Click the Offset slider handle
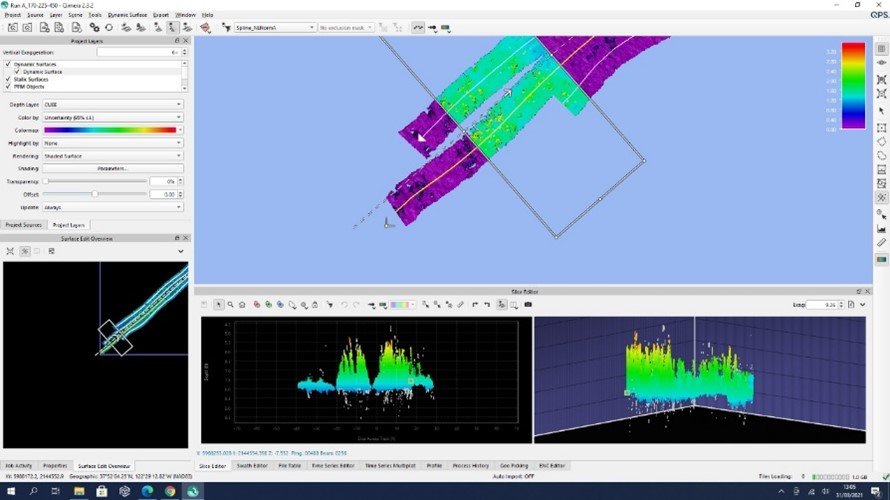890x500 pixels. tap(94, 194)
